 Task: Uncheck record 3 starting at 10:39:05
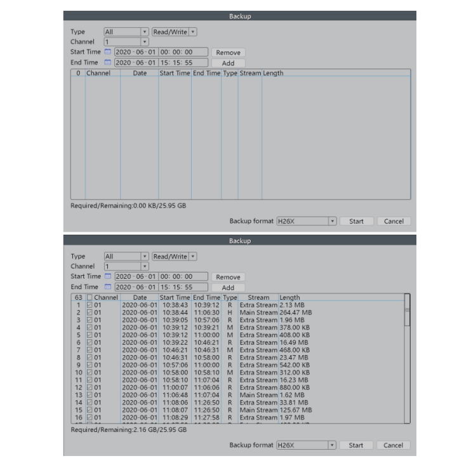(x=89, y=320)
